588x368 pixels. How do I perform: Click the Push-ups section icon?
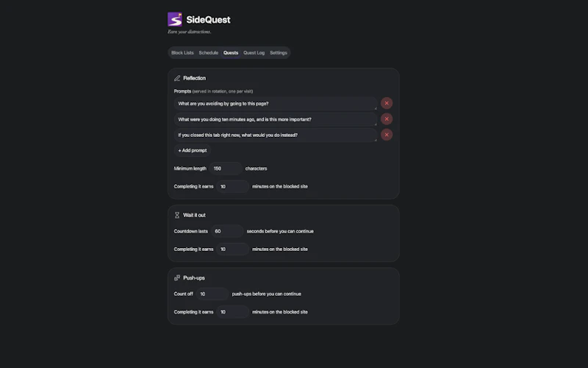coord(177,278)
